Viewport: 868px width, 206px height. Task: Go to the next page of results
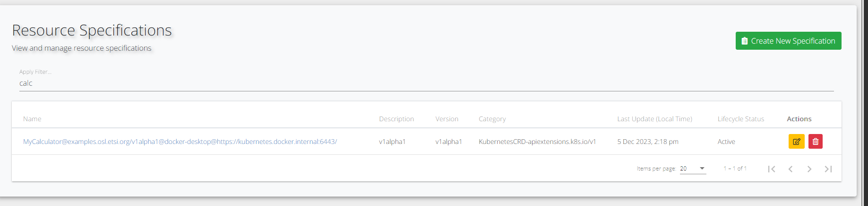pyautogui.click(x=809, y=169)
